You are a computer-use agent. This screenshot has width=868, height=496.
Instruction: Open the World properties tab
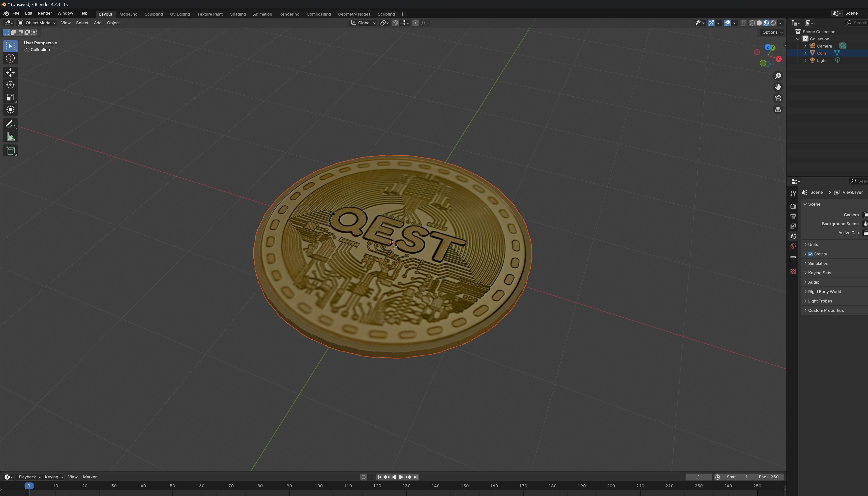[793, 246]
